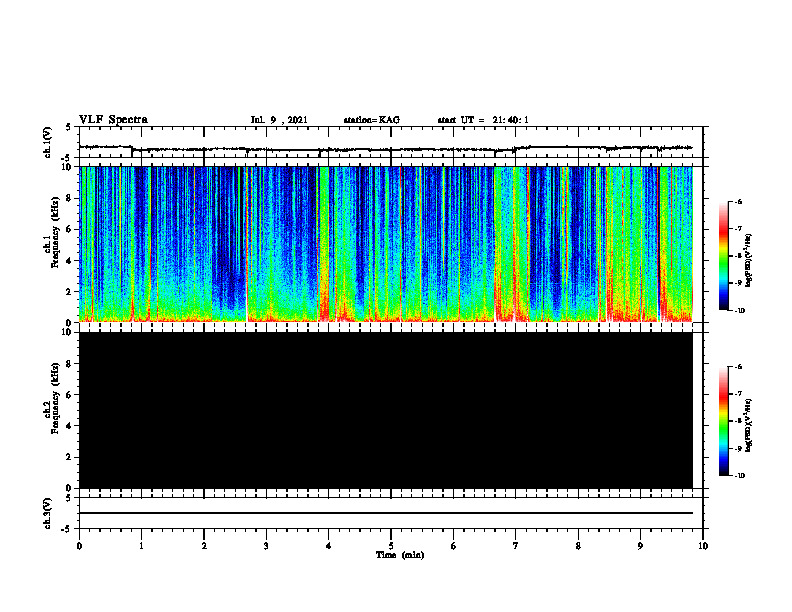Select the ch.1 colorbar log(PSD) unit label

click(749, 261)
